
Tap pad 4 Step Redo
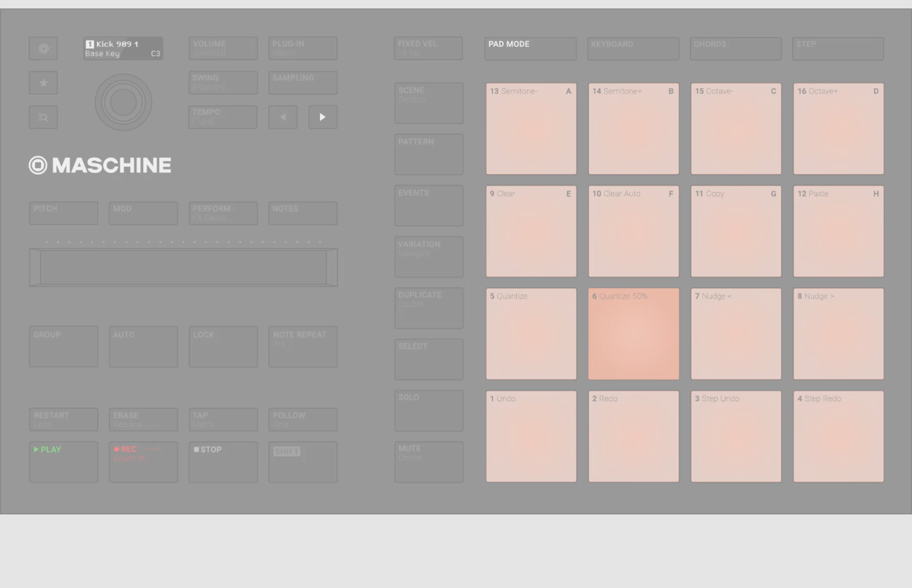click(839, 437)
